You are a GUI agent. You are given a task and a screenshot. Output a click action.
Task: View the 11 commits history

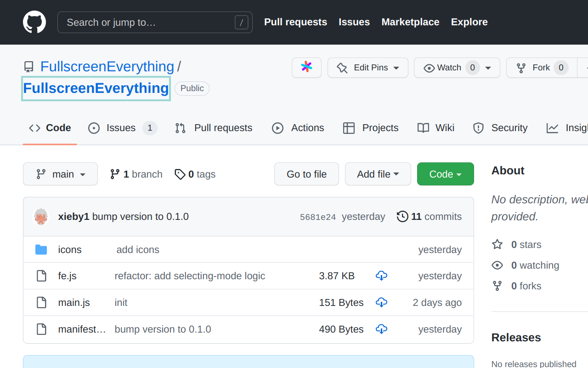(x=429, y=217)
